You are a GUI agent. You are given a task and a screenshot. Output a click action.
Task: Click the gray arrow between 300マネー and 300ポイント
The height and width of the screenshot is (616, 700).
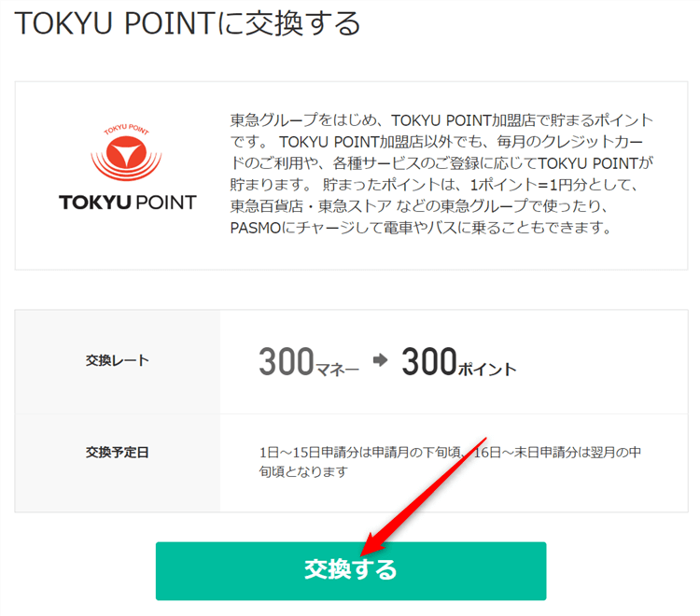point(380,362)
